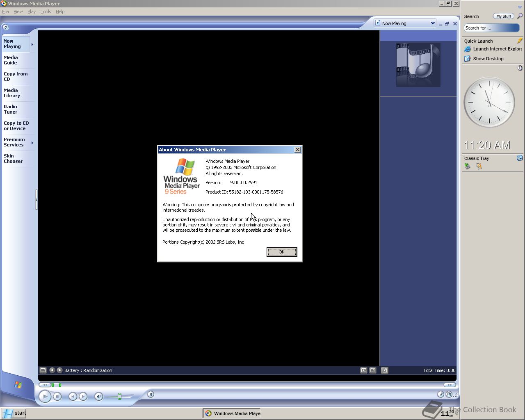
Task: Click the search magnifier icon
Action: click(520, 16)
